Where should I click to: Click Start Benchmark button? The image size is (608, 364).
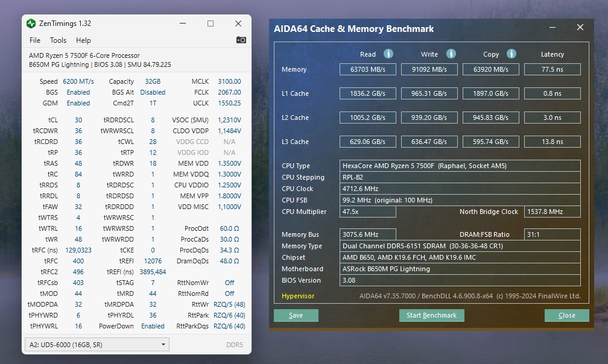pos(432,315)
